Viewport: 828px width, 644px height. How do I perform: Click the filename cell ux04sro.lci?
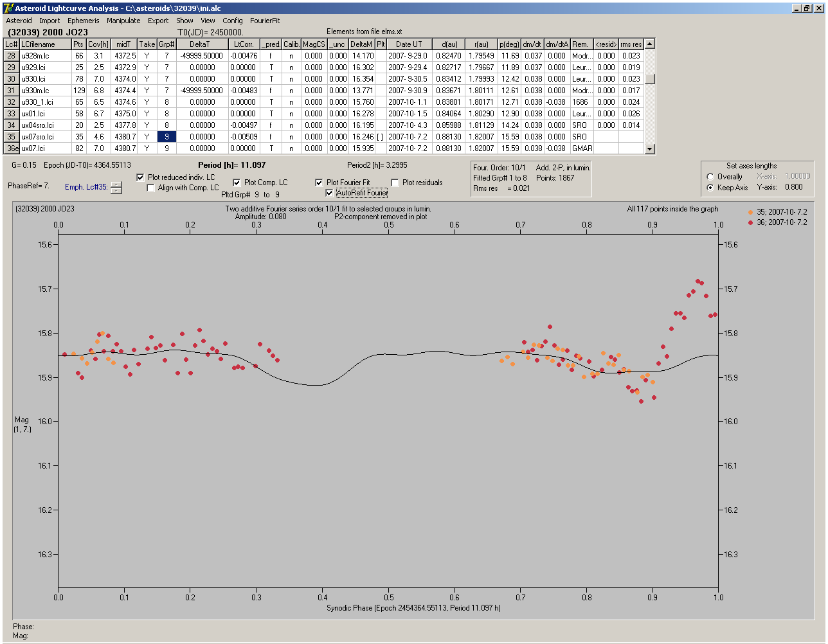pos(45,125)
